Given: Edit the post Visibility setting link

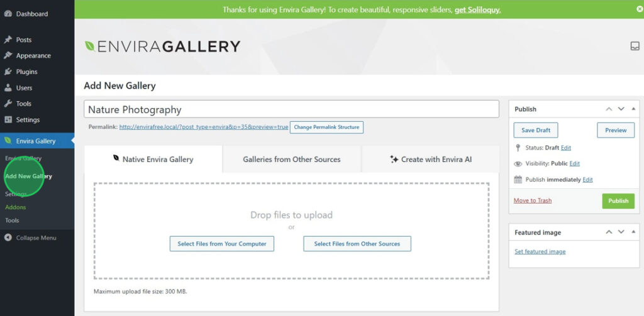Looking at the screenshot, I should pos(574,163).
